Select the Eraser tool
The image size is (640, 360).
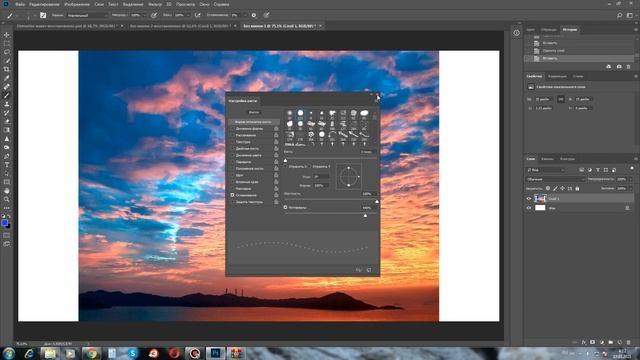7,121
